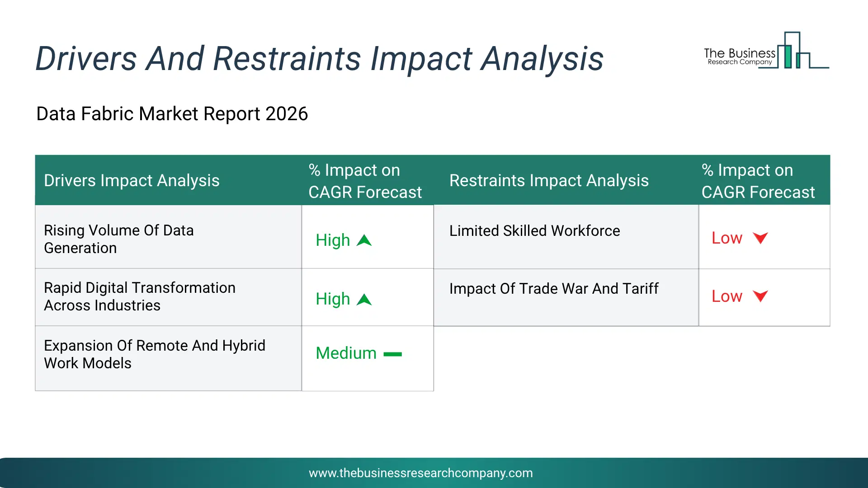Select Expansion Of Remote And Hybrid Work Models cell
Image resolution: width=868 pixels, height=488 pixels.
coord(168,358)
